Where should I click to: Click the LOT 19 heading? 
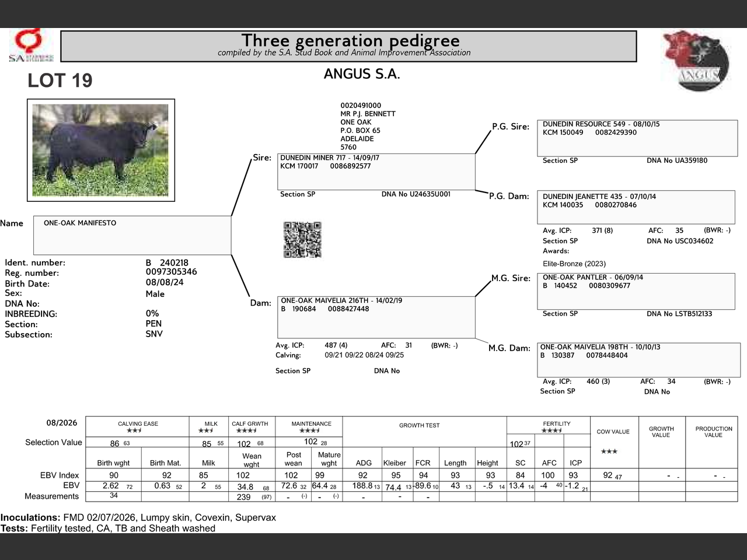coord(60,80)
